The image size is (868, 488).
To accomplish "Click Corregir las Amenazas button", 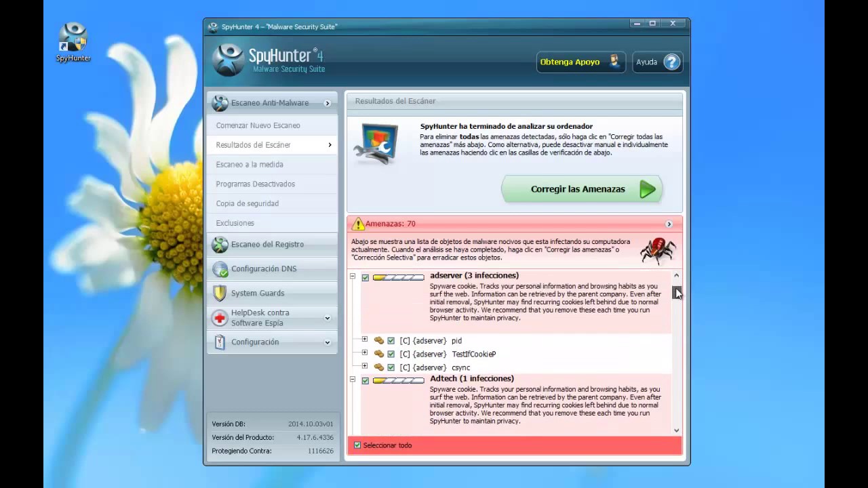I will point(582,189).
